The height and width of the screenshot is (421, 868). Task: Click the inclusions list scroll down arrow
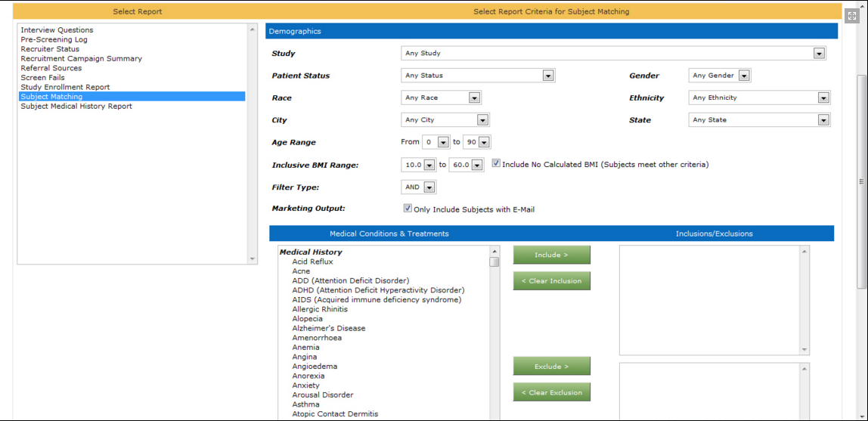pos(805,350)
